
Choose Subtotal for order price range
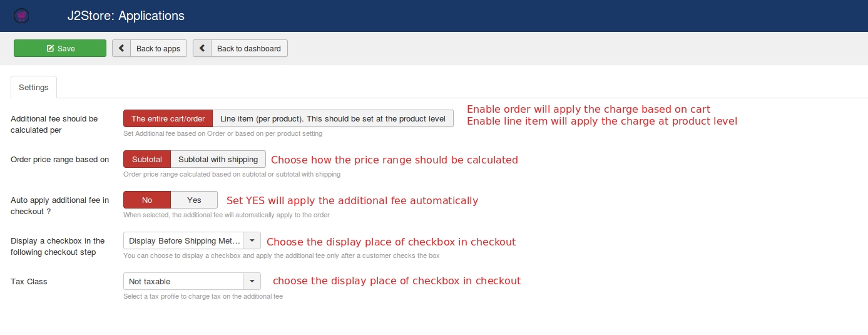click(x=147, y=159)
